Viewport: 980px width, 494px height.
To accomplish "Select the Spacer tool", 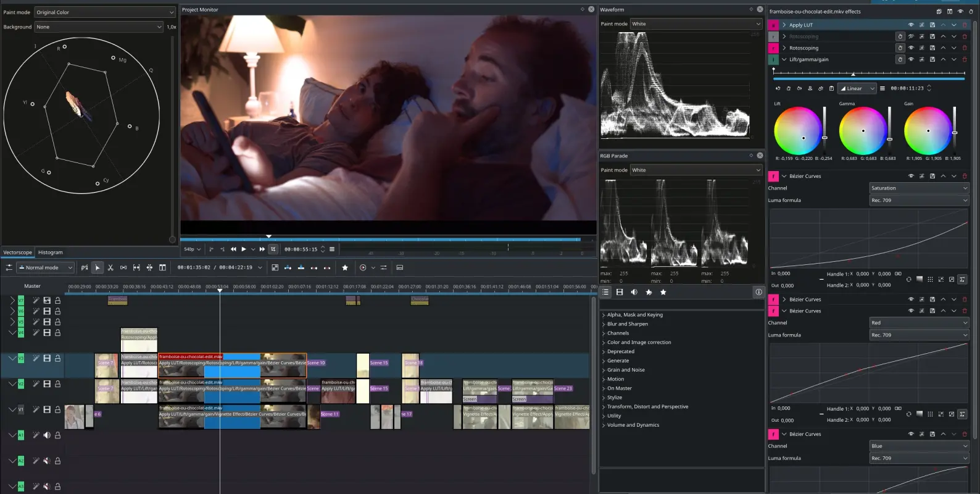I will pos(123,267).
